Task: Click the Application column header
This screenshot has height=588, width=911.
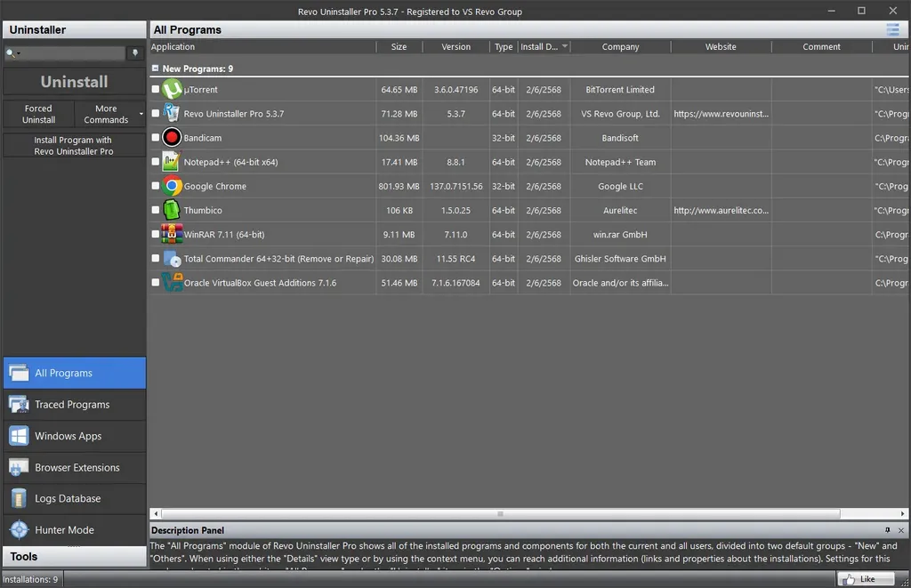Action: pos(262,46)
